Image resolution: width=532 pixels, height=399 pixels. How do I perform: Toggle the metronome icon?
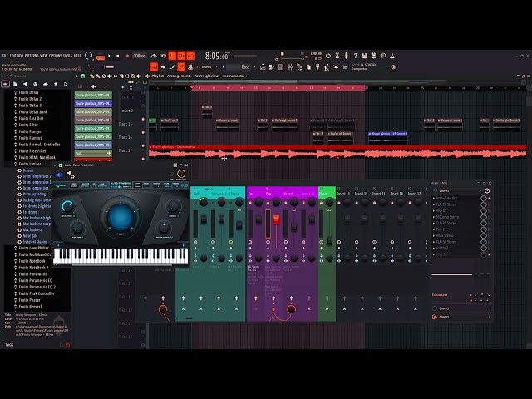(154, 56)
